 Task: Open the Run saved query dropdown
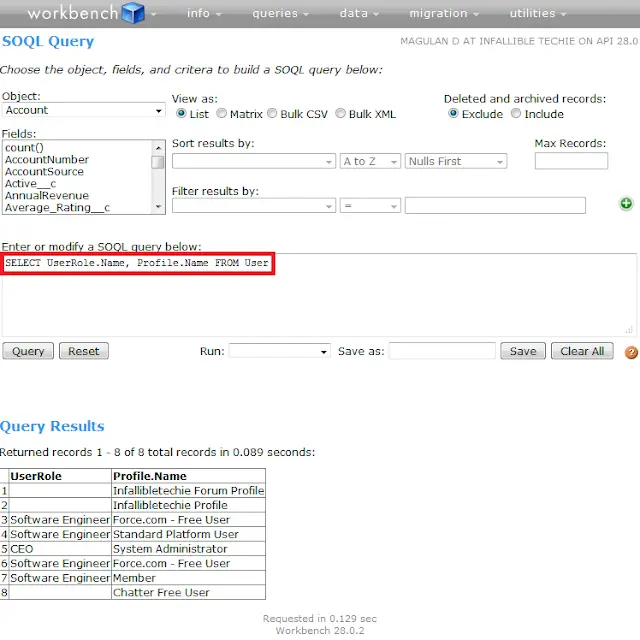pos(279,351)
